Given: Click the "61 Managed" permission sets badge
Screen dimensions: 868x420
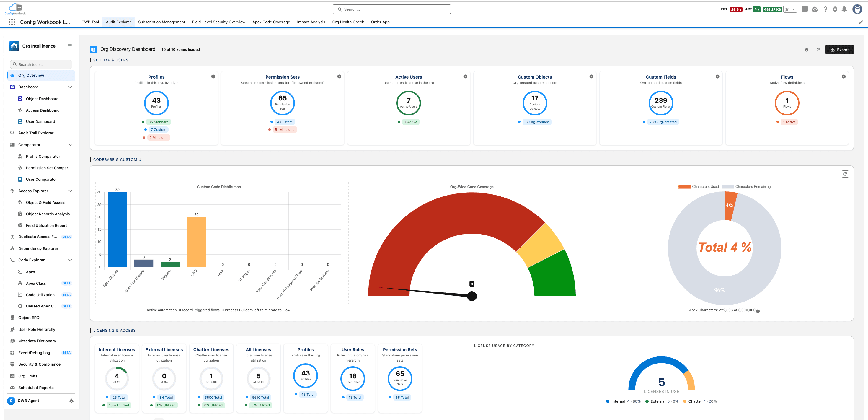Looking at the screenshot, I should coord(284,130).
